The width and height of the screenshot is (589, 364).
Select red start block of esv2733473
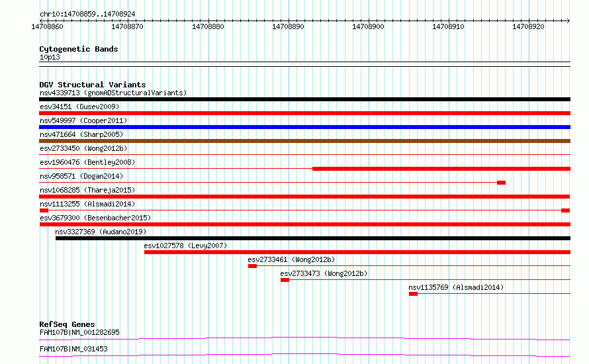click(x=285, y=280)
